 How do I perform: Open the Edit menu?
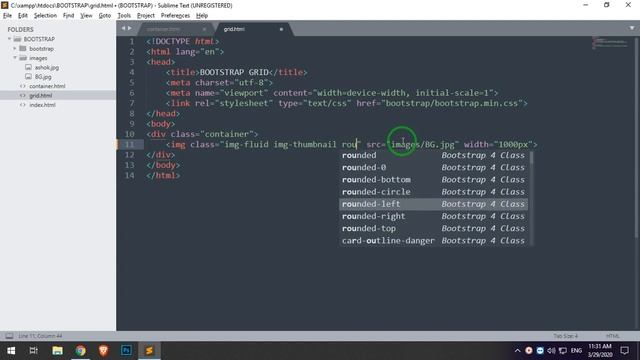[22, 16]
